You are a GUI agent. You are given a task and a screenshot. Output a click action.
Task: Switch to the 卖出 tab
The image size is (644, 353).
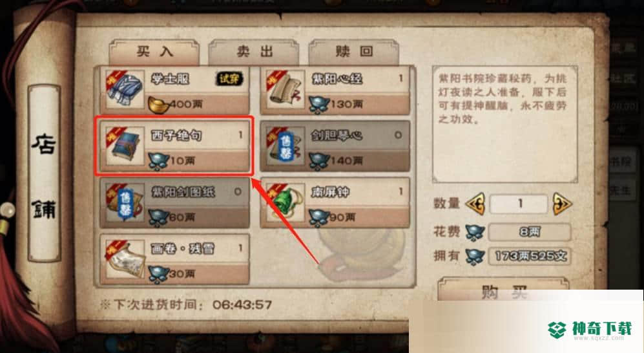click(x=254, y=52)
